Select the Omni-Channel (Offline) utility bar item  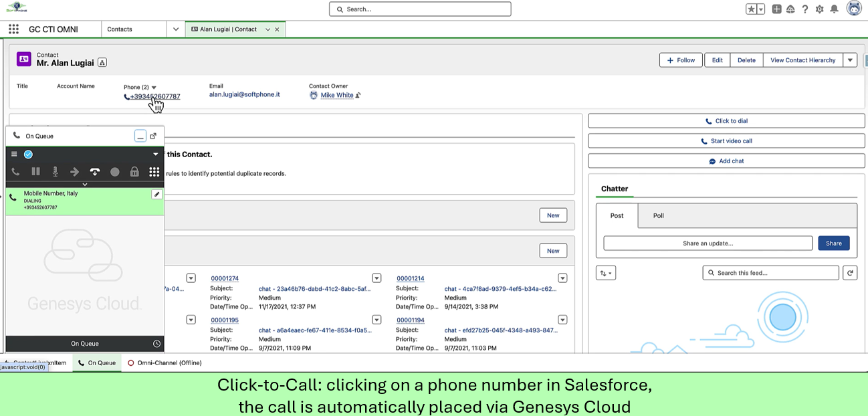[165, 363]
